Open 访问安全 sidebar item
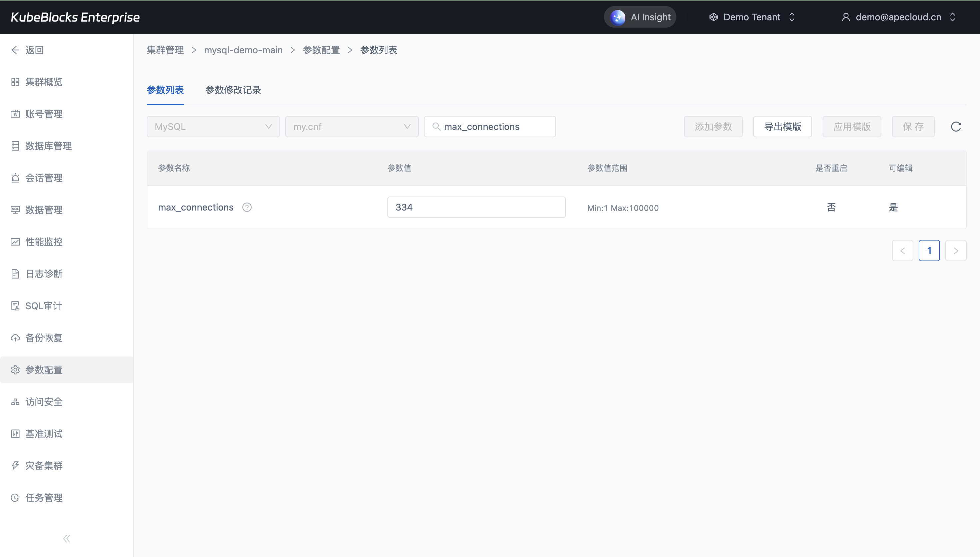This screenshot has width=980, height=557. 44,402
